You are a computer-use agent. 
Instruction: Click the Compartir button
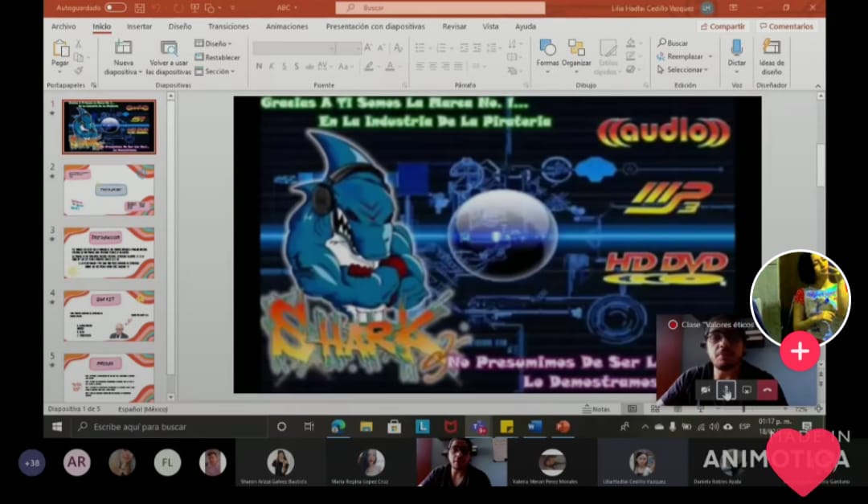point(723,27)
